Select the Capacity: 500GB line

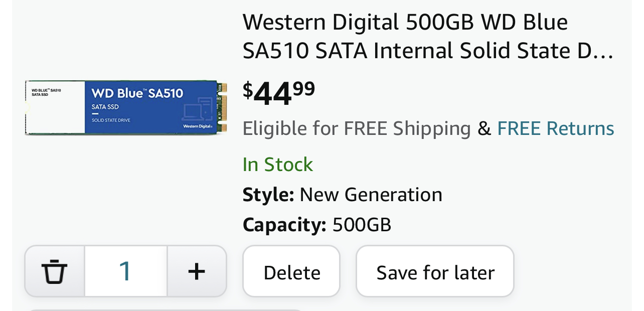click(317, 225)
